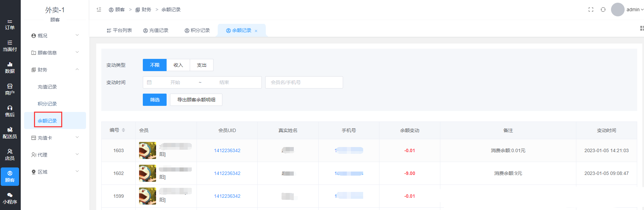Expand the 充值卡 menu

(55, 138)
